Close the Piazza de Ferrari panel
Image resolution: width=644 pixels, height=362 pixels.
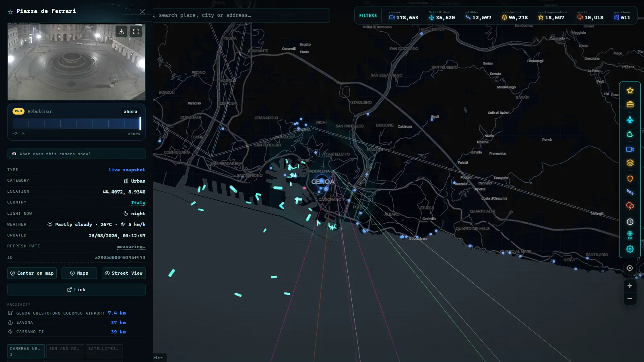(142, 12)
